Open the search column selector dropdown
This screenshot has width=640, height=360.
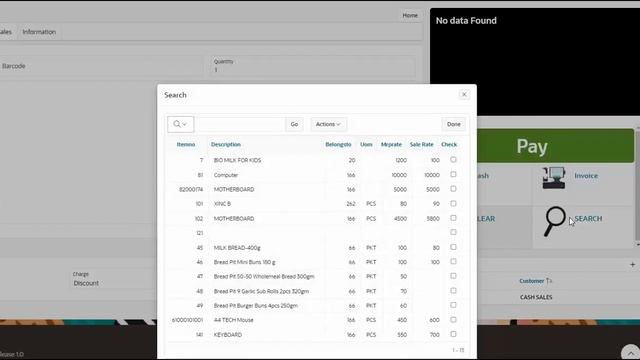pyautogui.click(x=180, y=124)
